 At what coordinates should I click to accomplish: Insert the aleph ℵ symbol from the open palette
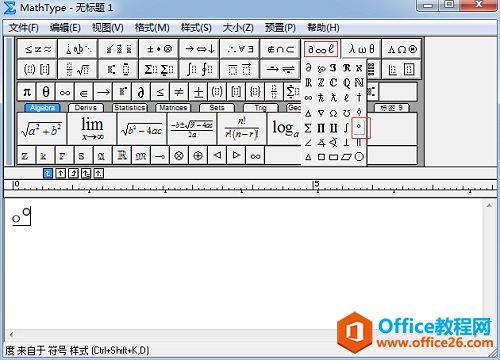point(359,68)
